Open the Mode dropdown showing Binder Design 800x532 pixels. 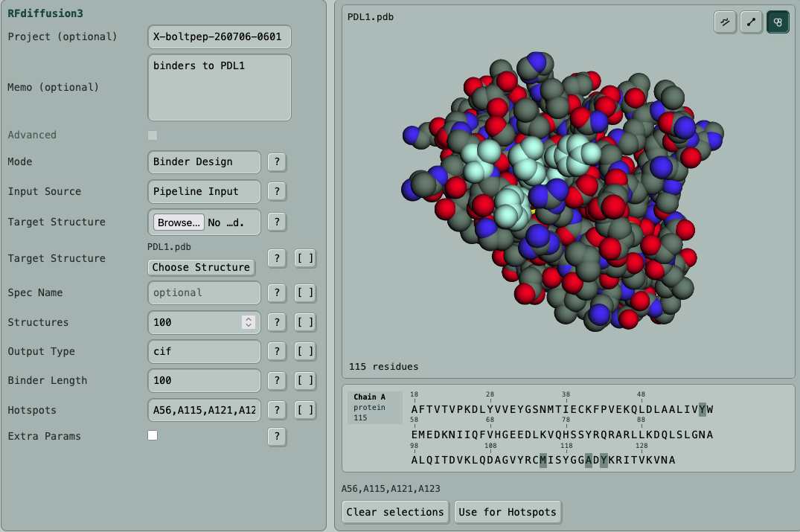click(x=204, y=161)
